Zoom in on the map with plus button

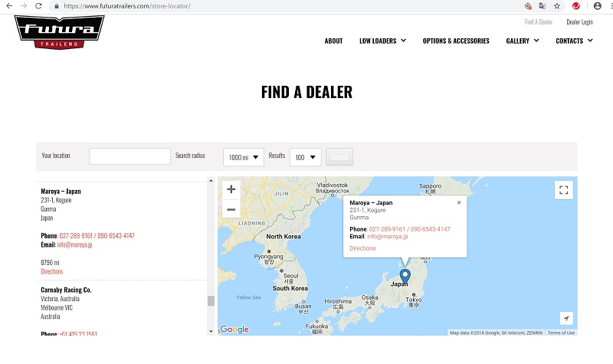pos(231,189)
